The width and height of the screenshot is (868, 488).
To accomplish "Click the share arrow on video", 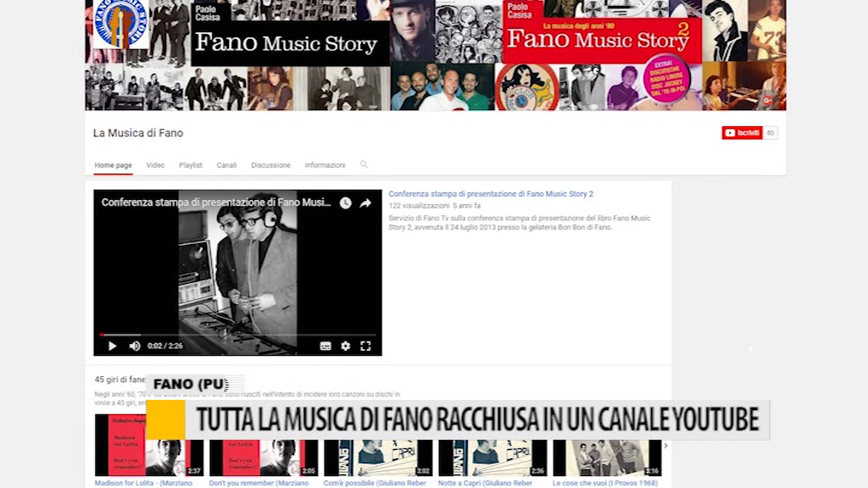I will coord(365,203).
